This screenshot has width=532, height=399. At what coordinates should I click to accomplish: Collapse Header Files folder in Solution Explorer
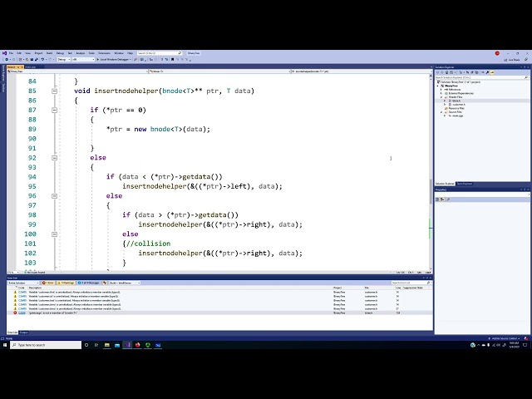click(x=441, y=97)
